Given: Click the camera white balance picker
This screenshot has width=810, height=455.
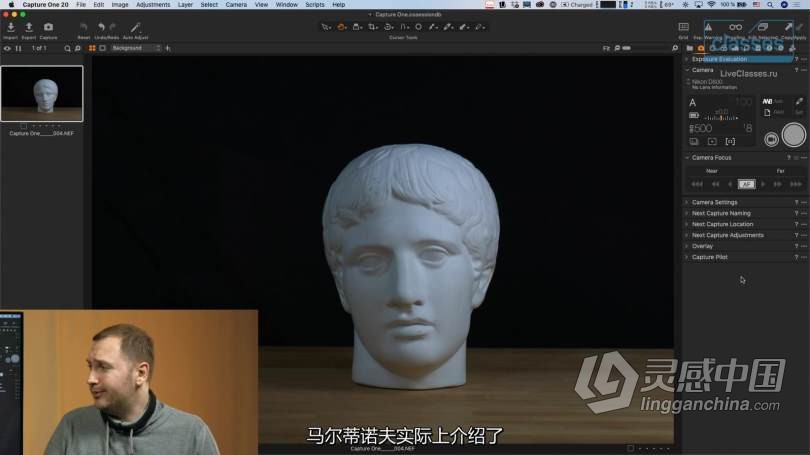Looking at the screenshot, I should pyautogui.click(x=799, y=101).
